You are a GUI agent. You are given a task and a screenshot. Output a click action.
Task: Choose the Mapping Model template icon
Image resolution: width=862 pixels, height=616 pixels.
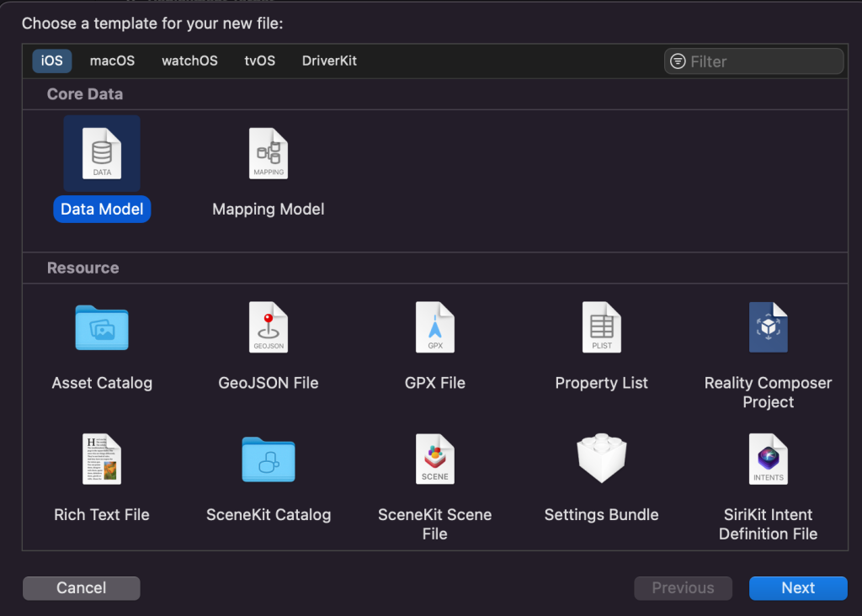tap(269, 153)
